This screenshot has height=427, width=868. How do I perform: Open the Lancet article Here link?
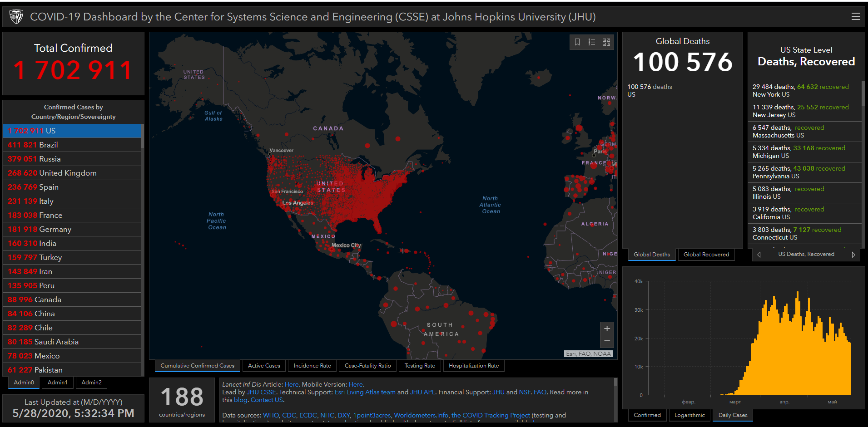(x=291, y=384)
